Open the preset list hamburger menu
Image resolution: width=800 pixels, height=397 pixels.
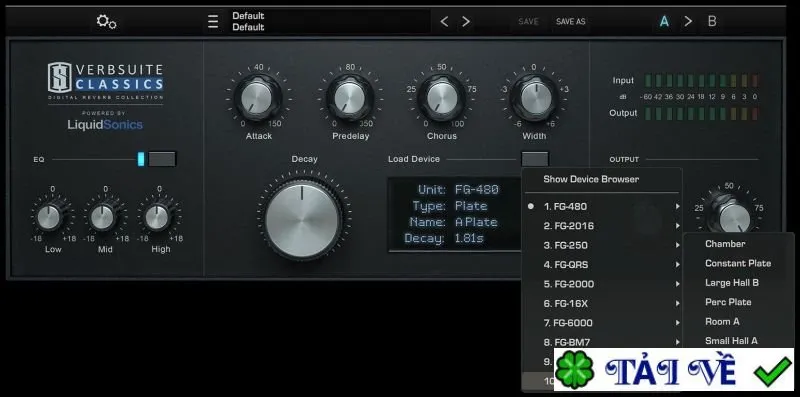(x=213, y=21)
